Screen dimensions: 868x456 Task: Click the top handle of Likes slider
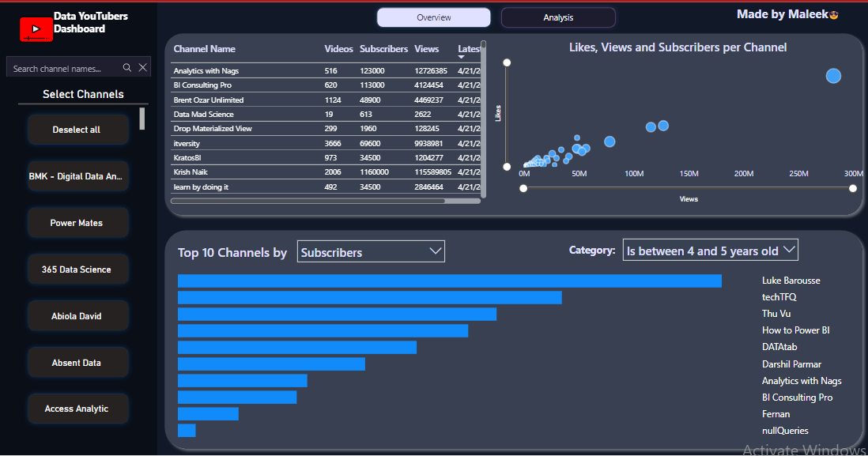point(507,62)
